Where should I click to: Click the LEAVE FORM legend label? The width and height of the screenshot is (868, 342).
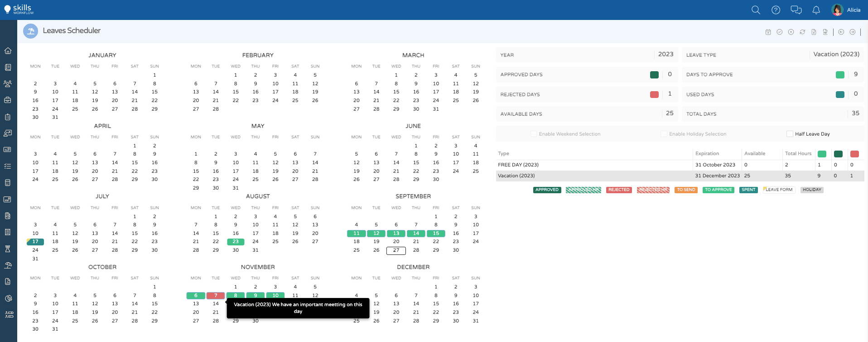pos(779,190)
